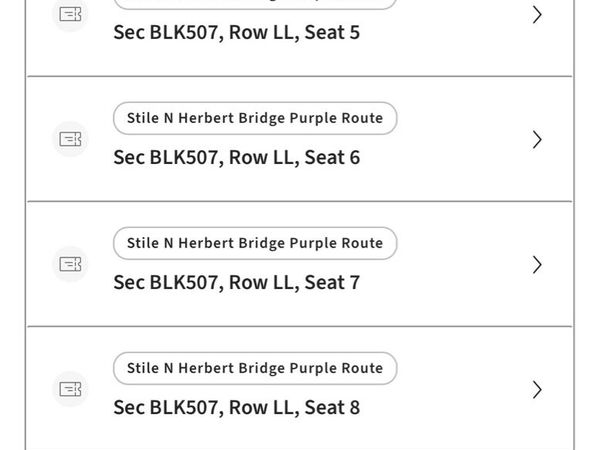The width and height of the screenshot is (600, 450).
Task: Click the ticket icon beside Seat 6
Action: (x=70, y=139)
